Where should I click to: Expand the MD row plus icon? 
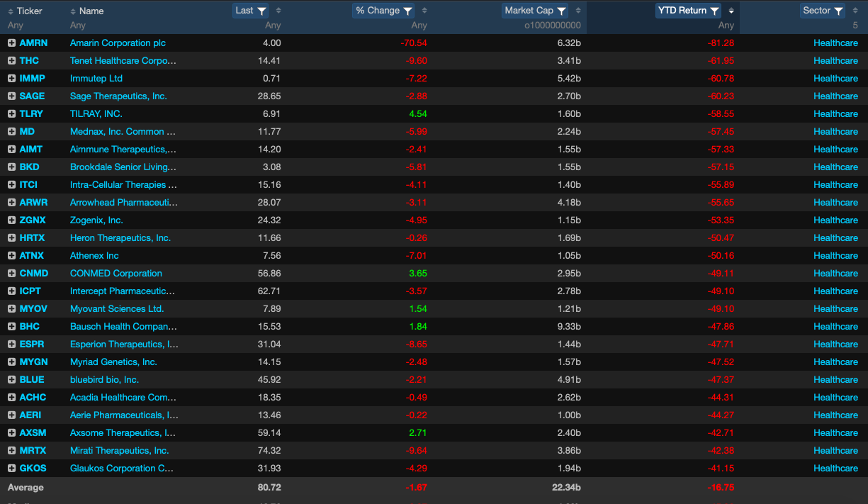click(x=11, y=132)
